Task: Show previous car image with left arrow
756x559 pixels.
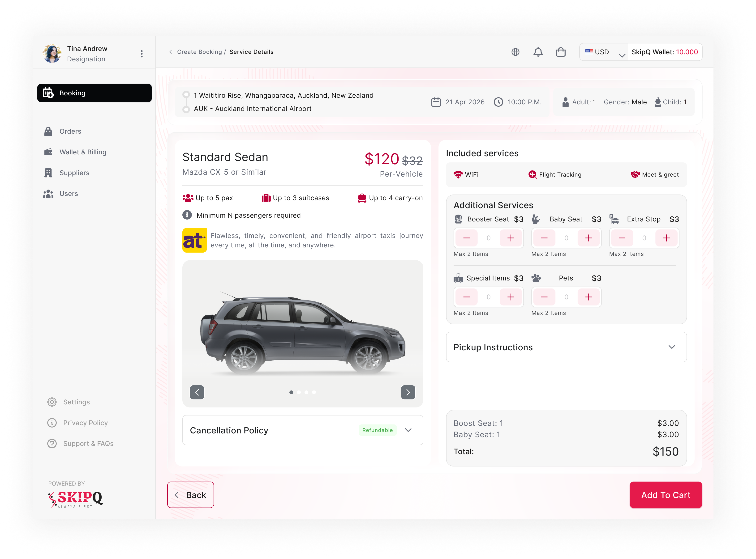Action: tap(197, 392)
